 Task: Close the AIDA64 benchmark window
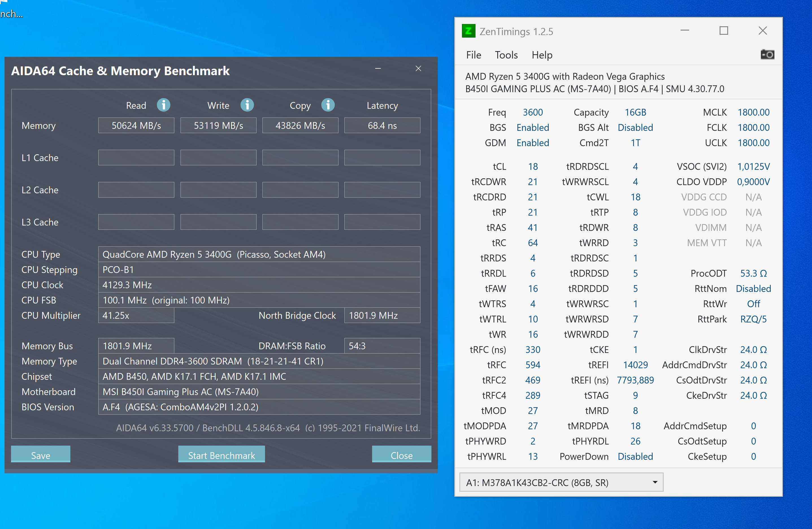pyautogui.click(x=418, y=69)
